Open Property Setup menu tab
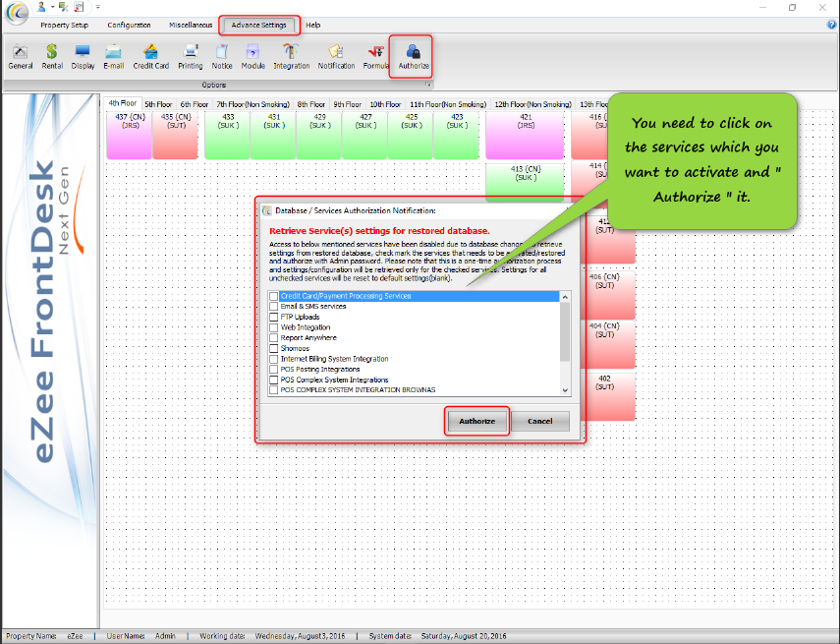The width and height of the screenshot is (840, 644). 64,25
